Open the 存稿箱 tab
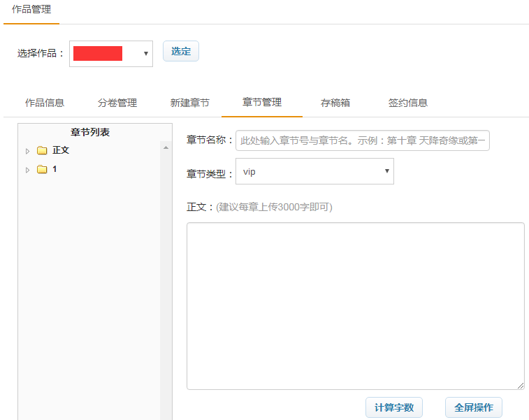Screen dimensions: 529x420 click(x=335, y=103)
